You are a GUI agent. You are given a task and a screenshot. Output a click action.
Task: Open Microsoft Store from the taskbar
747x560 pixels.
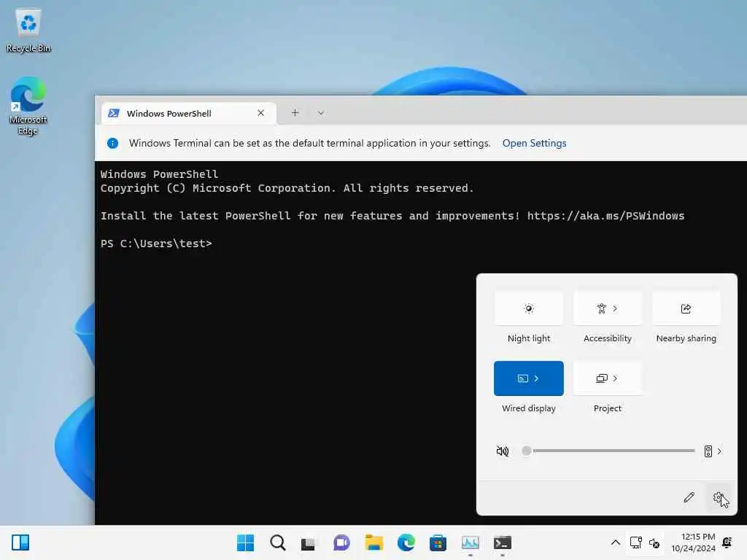tap(438, 542)
